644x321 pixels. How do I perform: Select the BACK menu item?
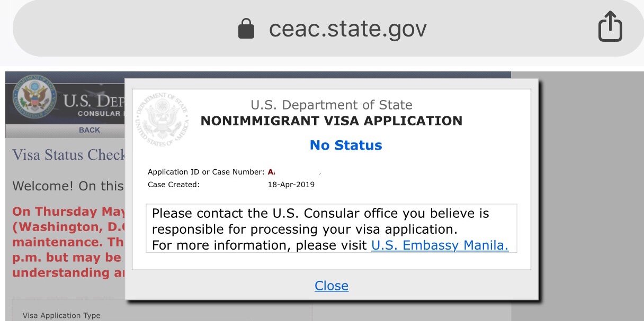point(89,130)
